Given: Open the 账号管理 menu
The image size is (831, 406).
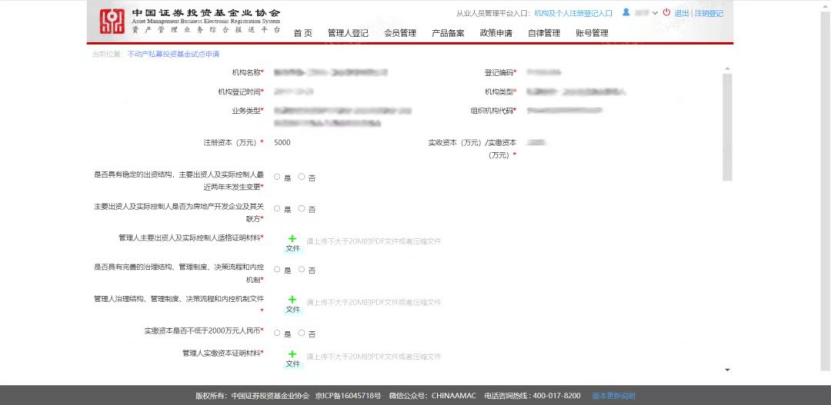Looking at the screenshot, I should point(591,33).
